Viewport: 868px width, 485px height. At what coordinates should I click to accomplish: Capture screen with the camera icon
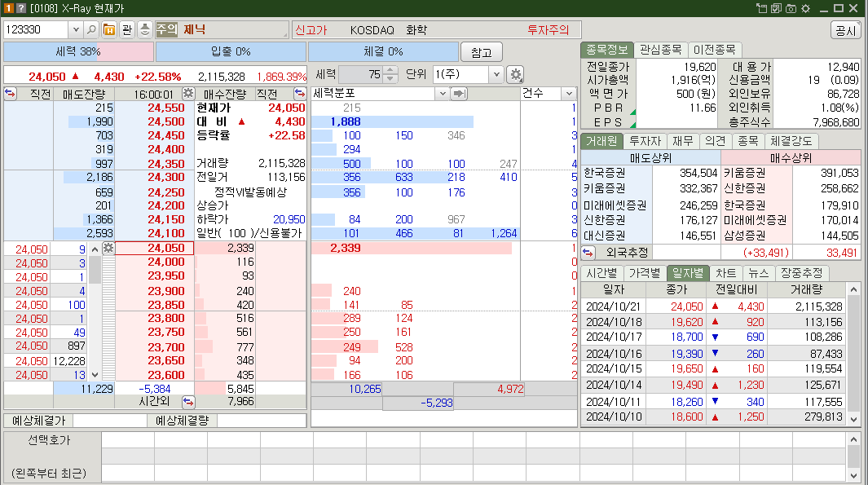click(x=791, y=8)
